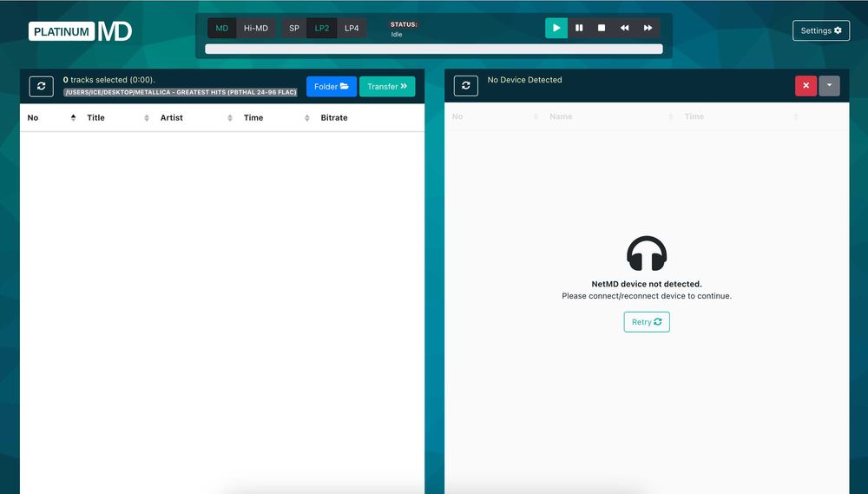Pause playback in the transport bar
This screenshot has height=494, width=868.
coord(579,29)
